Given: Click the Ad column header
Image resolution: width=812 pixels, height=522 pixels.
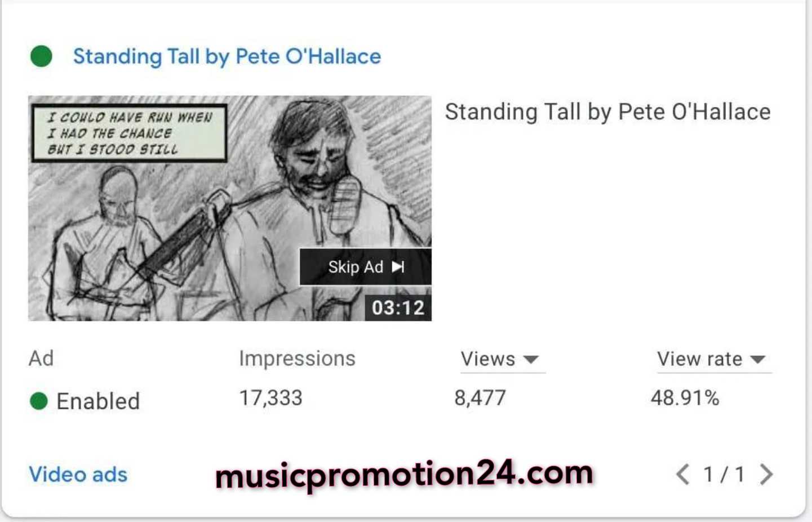Looking at the screenshot, I should pos(41,358).
